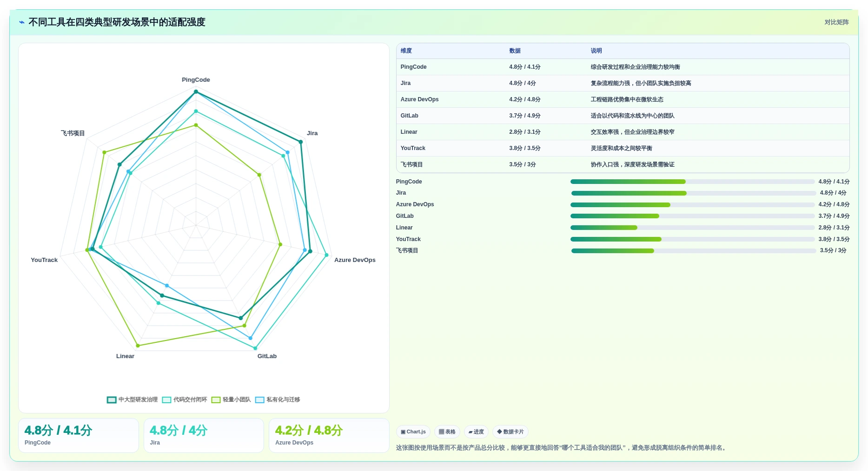Click the 数据卡片 tag

510,432
